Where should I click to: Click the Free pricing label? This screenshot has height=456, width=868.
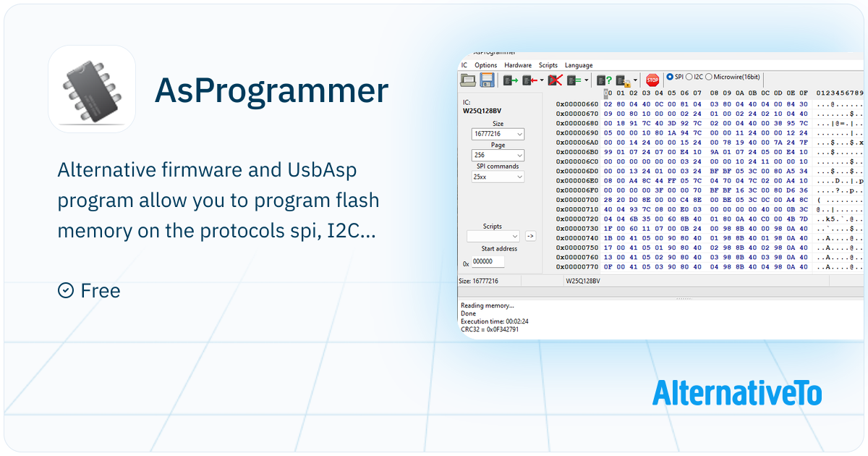pos(101,291)
